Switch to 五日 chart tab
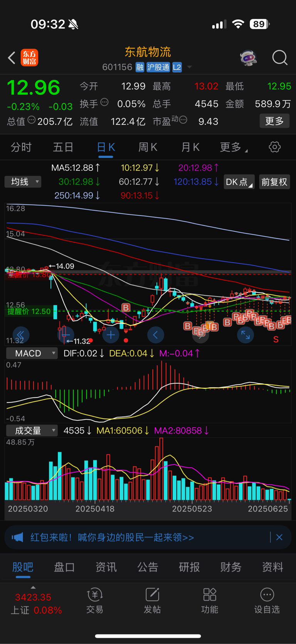The width and height of the screenshot is (296, 644). pos(63,147)
